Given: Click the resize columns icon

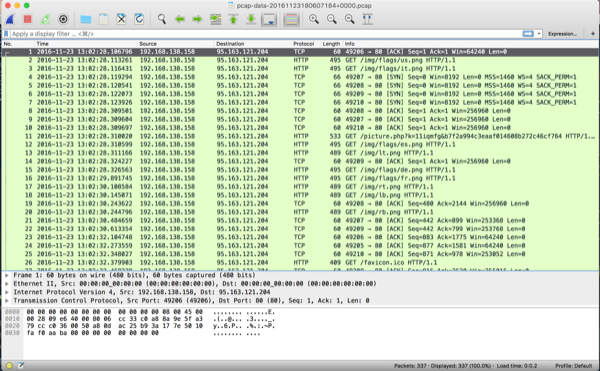Looking at the screenshot, I should (367, 19).
